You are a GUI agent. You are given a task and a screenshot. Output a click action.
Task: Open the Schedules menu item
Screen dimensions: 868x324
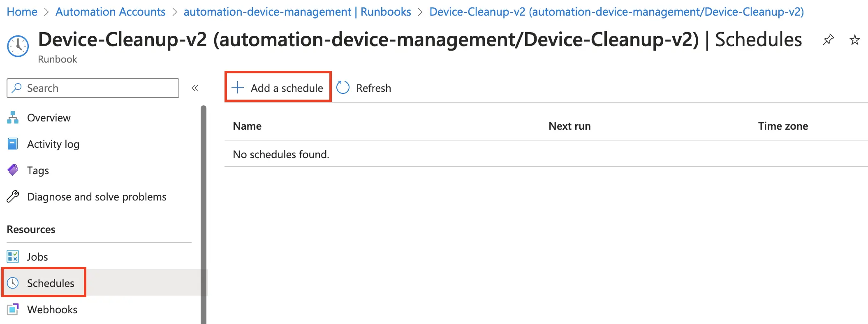tap(50, 283)
